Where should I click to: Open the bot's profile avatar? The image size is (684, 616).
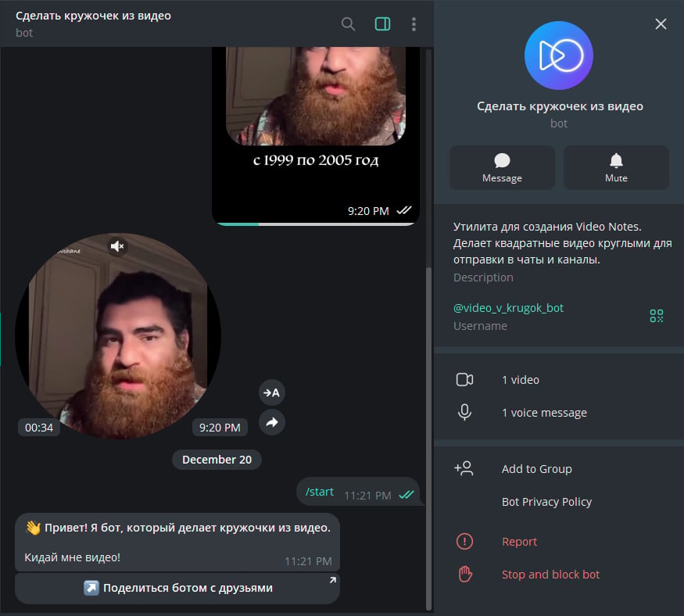pyautogui.click(x=558, y=56)
